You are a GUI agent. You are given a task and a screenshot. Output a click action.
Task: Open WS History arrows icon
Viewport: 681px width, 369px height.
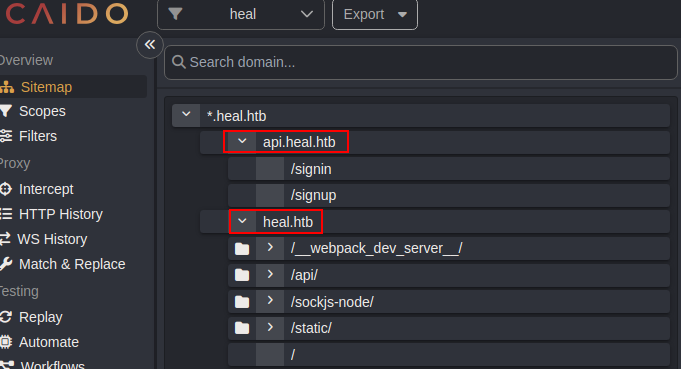pos(5,239)
